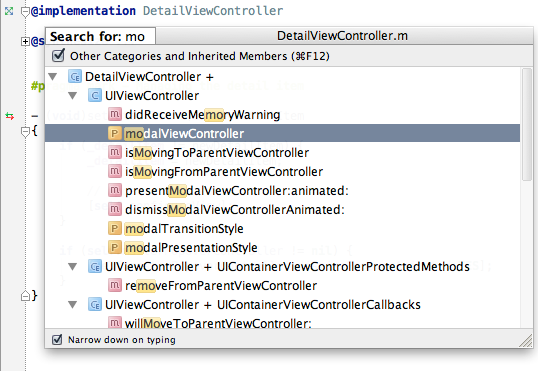This screenshot has height=371, width=538.
Task: Toggle Other Categories and Inherited Members checkbox
Action: click(58, 55)
